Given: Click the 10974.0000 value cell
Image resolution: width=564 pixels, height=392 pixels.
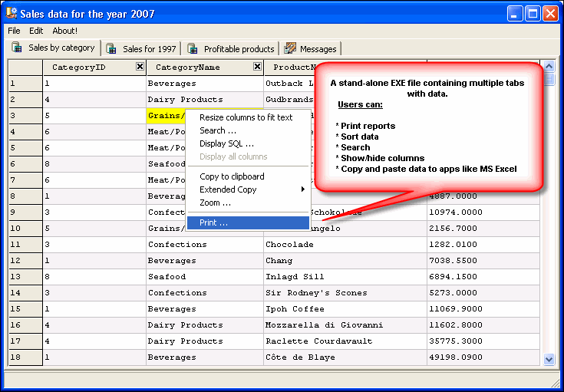Looking at the screenshot, I should coord(483,212).
